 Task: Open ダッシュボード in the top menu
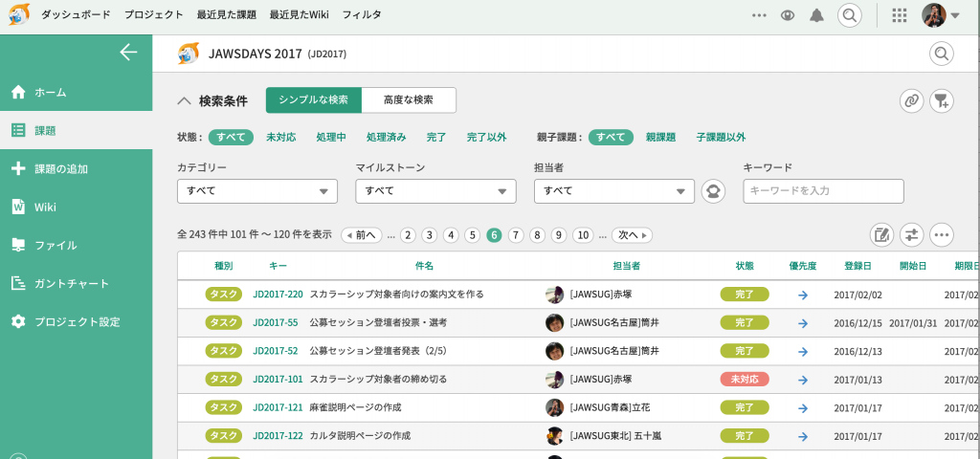(x=76, y=15)
